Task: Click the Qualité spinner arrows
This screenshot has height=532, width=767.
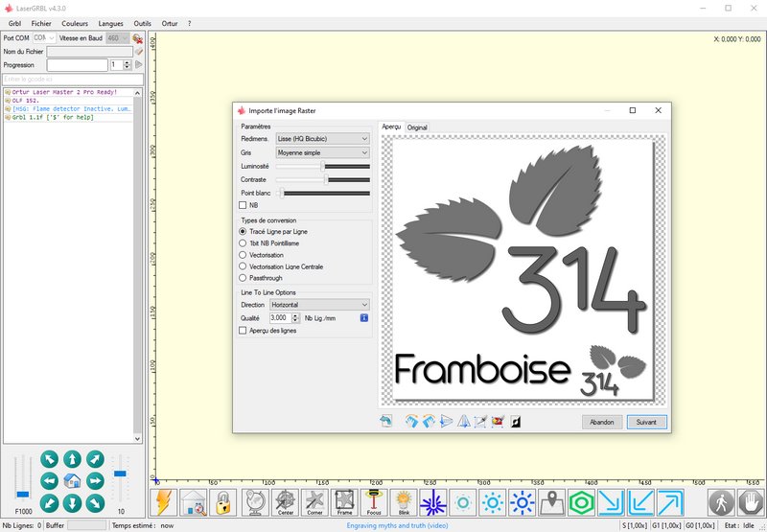Action: (x=295, y=318)
